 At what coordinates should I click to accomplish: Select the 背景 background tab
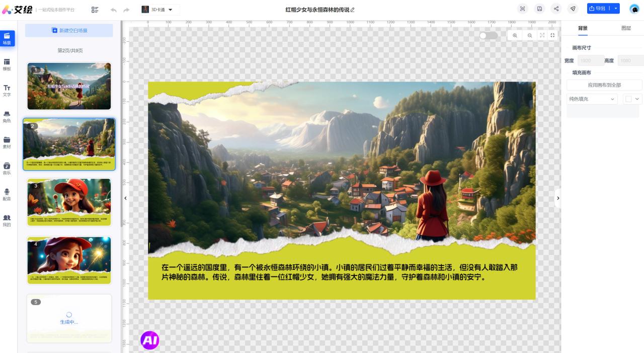[x=583, y=28]
